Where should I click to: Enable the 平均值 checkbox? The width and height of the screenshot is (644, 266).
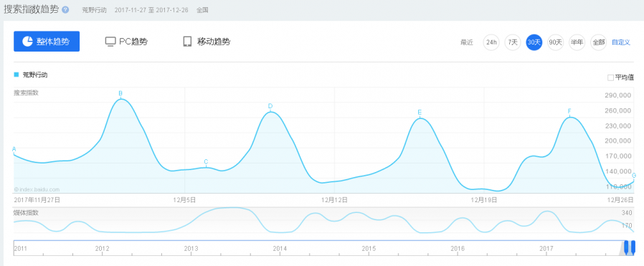pos(610,77)
